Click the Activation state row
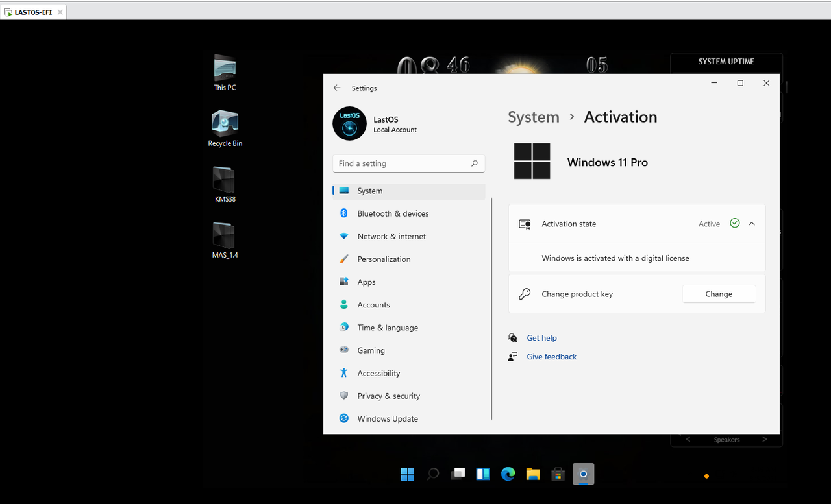The width and height of the screenshot is (831, 504). click(x=637, y=224)
